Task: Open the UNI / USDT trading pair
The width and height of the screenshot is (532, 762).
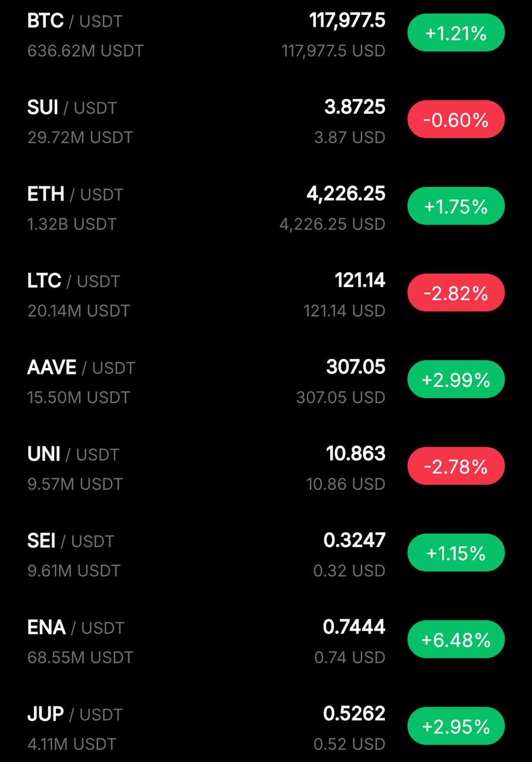Action: tap(266, 468)
